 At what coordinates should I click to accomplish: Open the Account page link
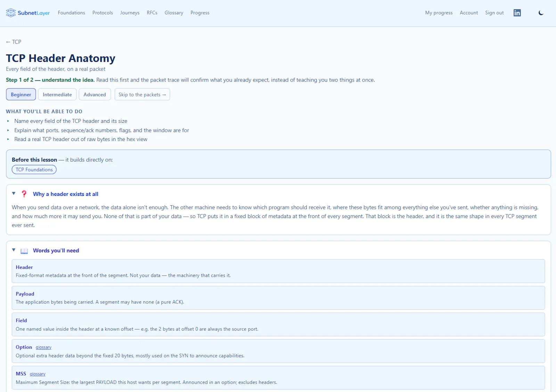coord(469,13)
